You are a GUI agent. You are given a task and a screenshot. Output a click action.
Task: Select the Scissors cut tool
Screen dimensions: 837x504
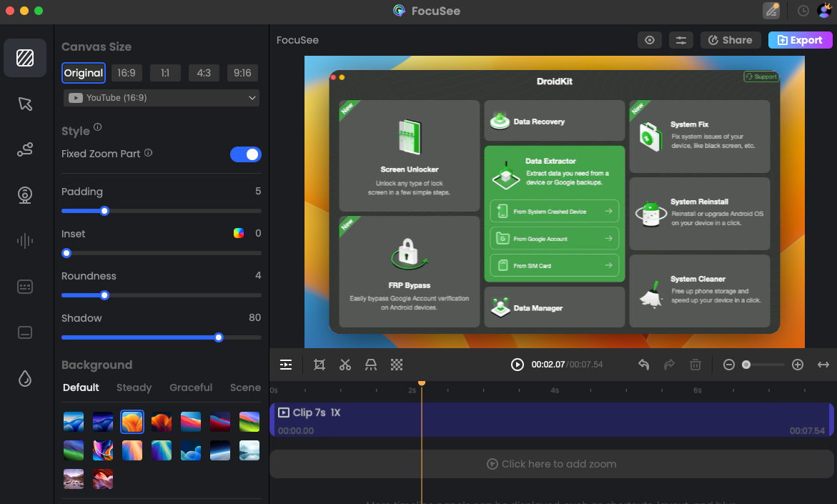pyautogui.click(x=345, y=365)
